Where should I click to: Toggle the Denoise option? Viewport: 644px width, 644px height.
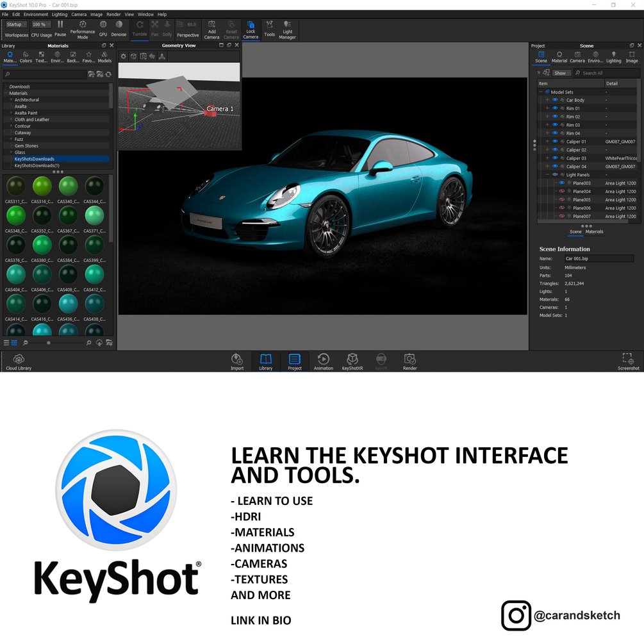tap(119, 29)
